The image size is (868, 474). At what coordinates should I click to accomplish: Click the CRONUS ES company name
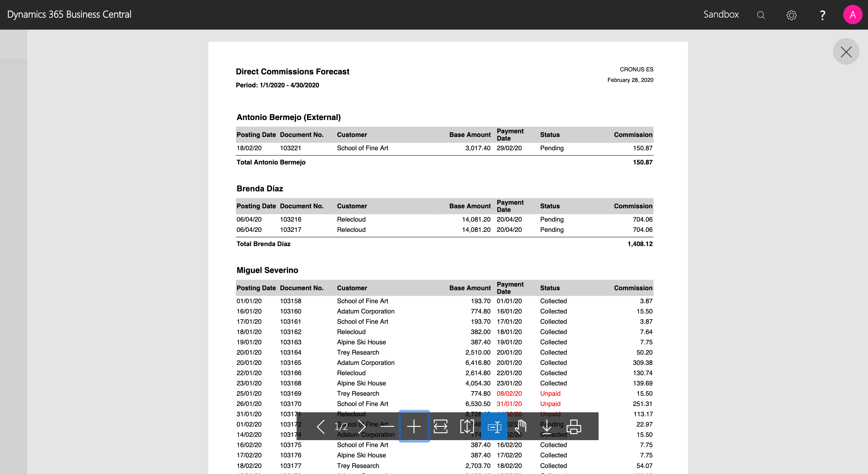pyautogui.click(x=636, y=69)
